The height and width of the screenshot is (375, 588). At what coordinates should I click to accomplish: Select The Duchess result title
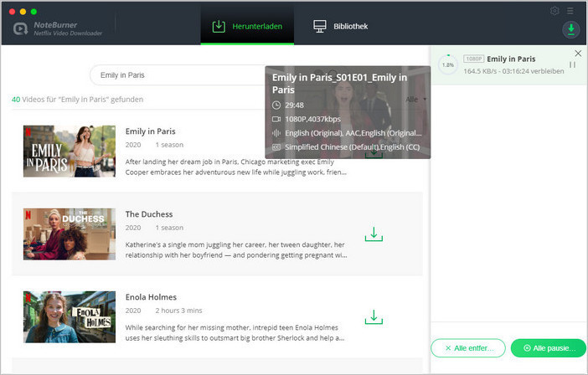[x=149, y=214]
